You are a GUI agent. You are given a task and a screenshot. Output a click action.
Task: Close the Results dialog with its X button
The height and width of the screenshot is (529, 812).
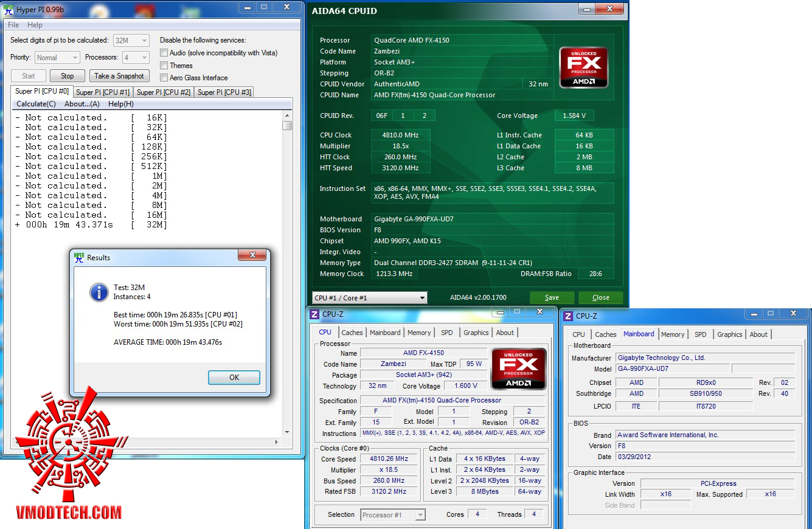coord(252,256)
